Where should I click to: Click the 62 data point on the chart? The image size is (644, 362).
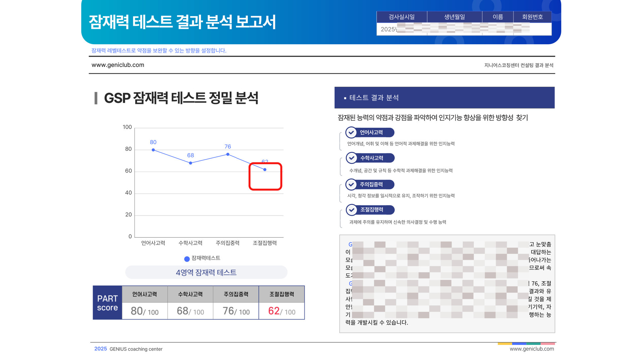[265, 170]
